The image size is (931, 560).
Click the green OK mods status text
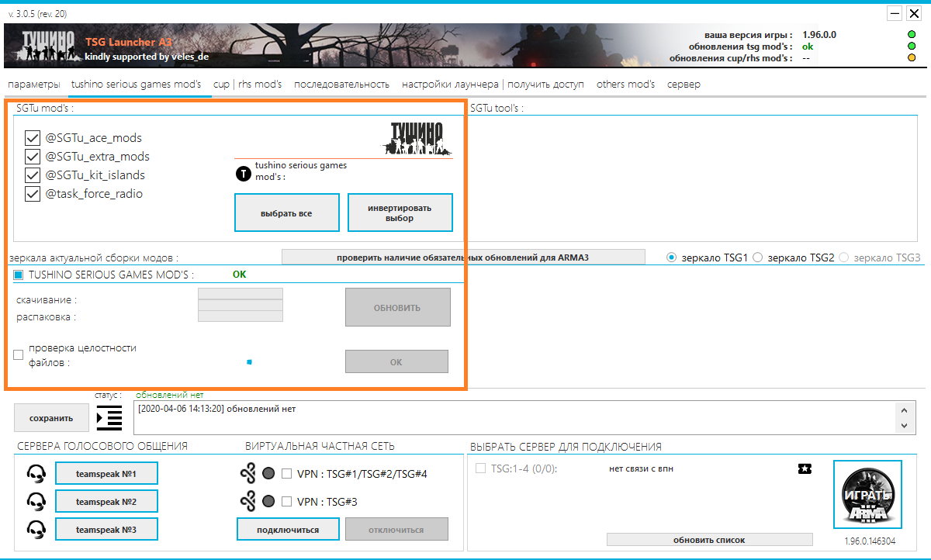pos(240,275)
